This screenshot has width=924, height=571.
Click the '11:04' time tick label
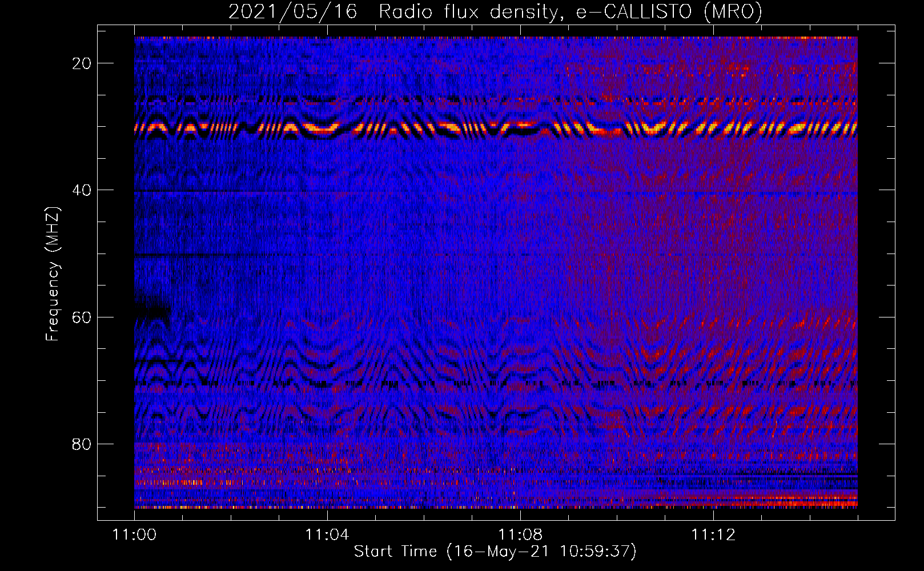pos(327,535)
